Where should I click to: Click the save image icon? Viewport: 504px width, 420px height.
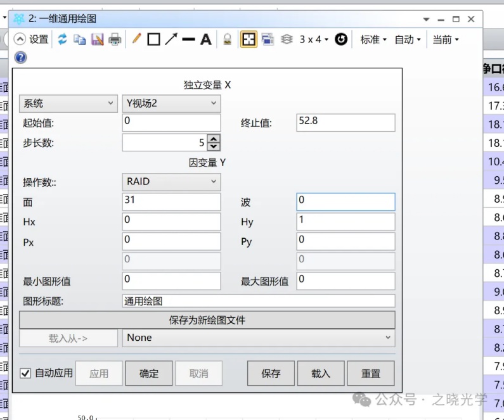pos(97,39)
